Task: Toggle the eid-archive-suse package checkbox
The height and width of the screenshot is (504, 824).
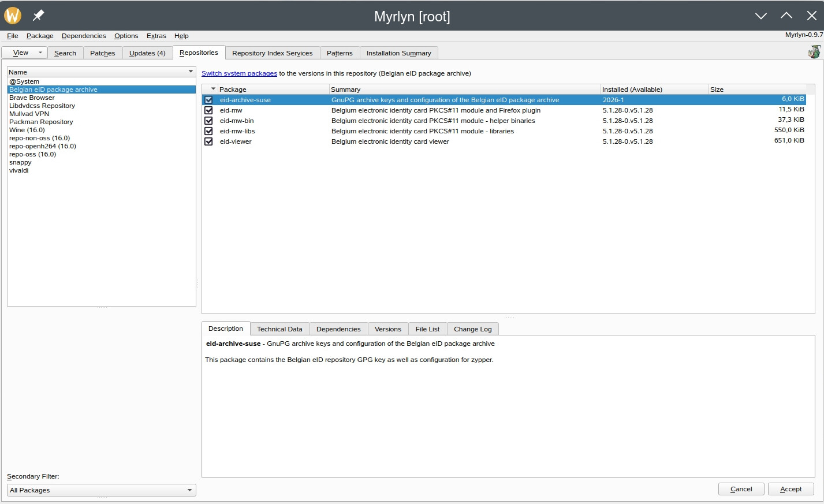Action: [208, 100]
